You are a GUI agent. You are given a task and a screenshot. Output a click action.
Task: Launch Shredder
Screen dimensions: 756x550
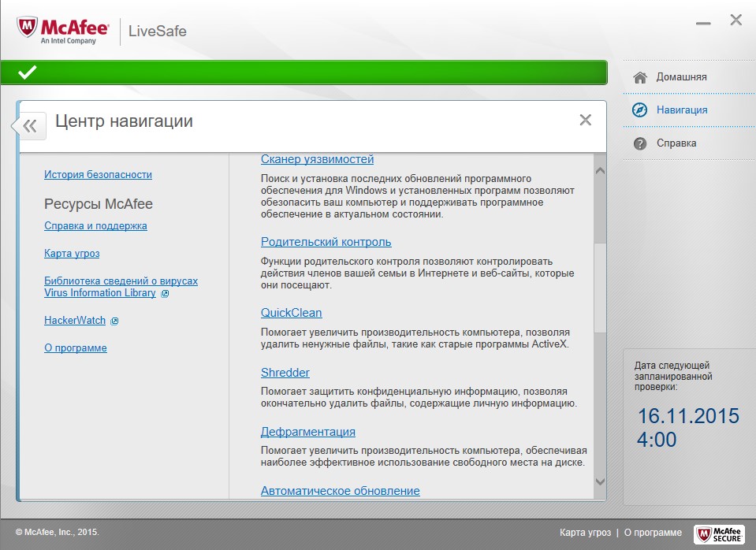(x=285, y=372)
